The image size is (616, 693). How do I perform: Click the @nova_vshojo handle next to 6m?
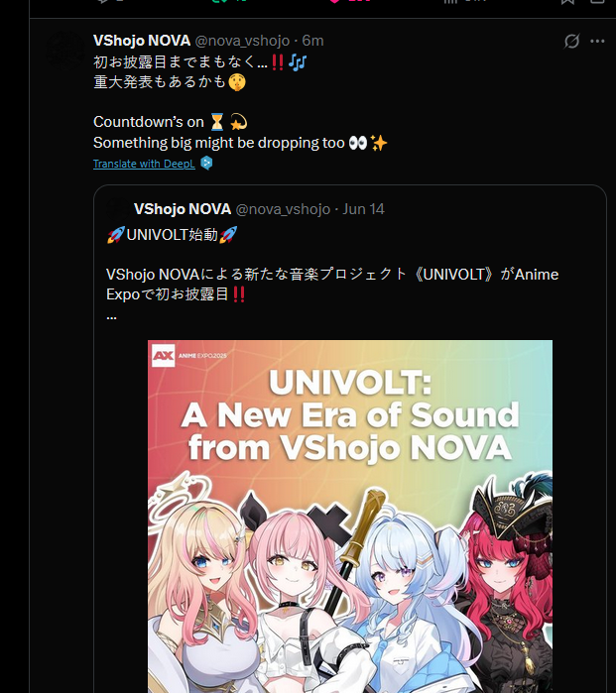tap(242, 41)
